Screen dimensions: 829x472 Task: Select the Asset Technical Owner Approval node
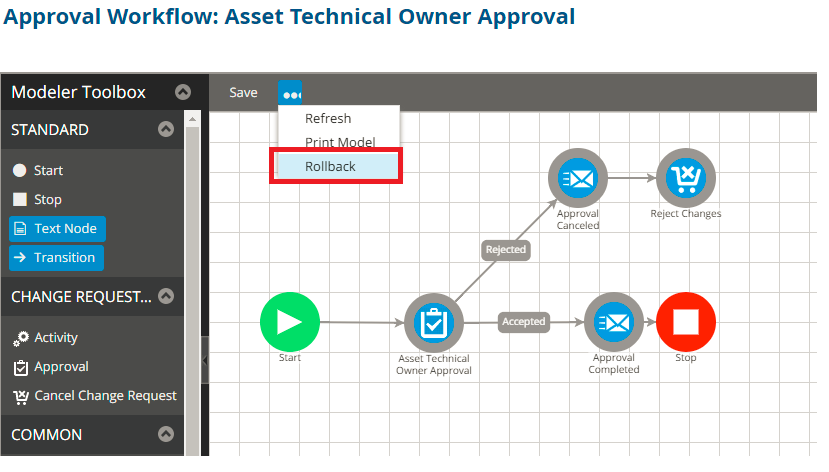(434, 322)
